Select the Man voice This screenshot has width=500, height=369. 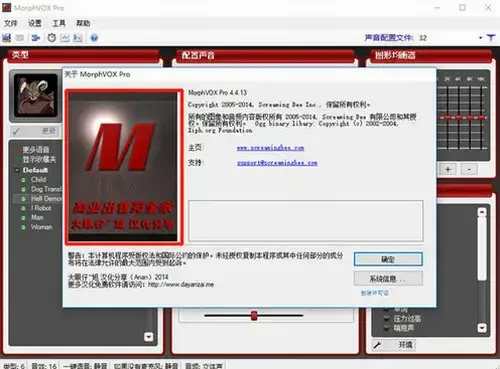[x=37, y=218]
